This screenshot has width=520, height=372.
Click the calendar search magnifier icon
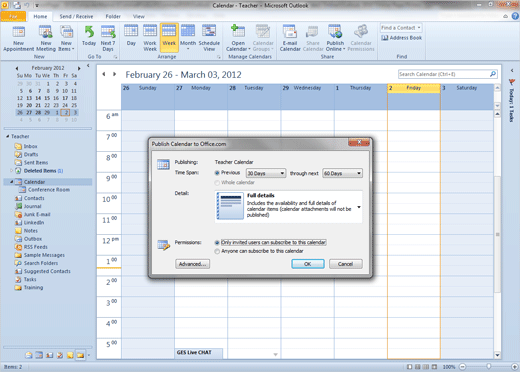493,74
